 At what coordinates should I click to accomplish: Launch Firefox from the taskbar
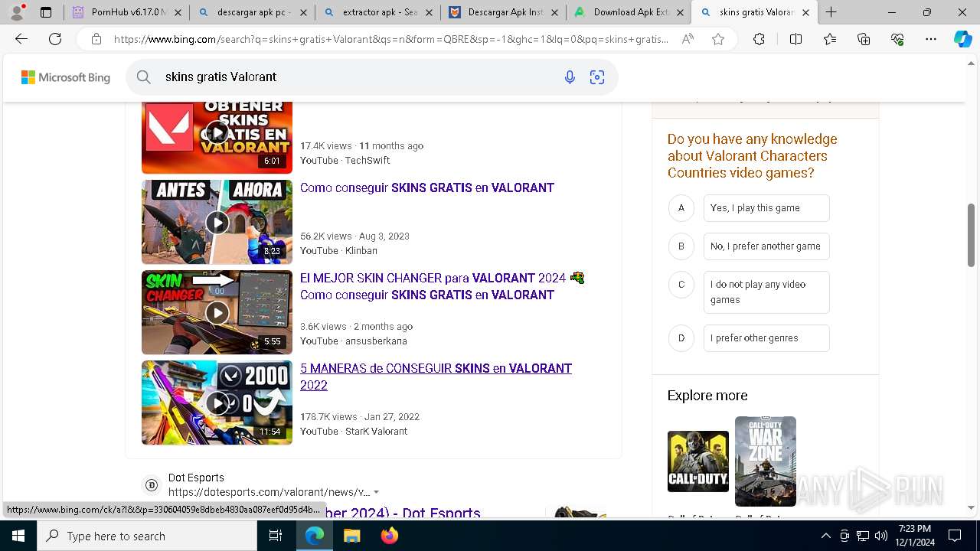[x=390, y=536]
